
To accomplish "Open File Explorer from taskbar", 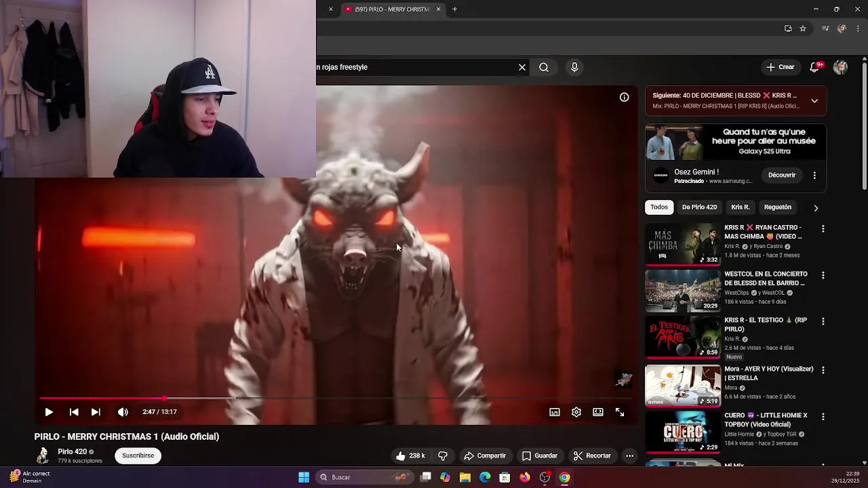I will point(465,477).
